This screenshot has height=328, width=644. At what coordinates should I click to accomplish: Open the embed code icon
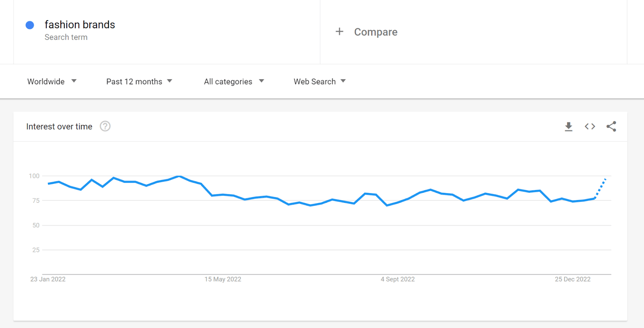[x=590, y=126]
